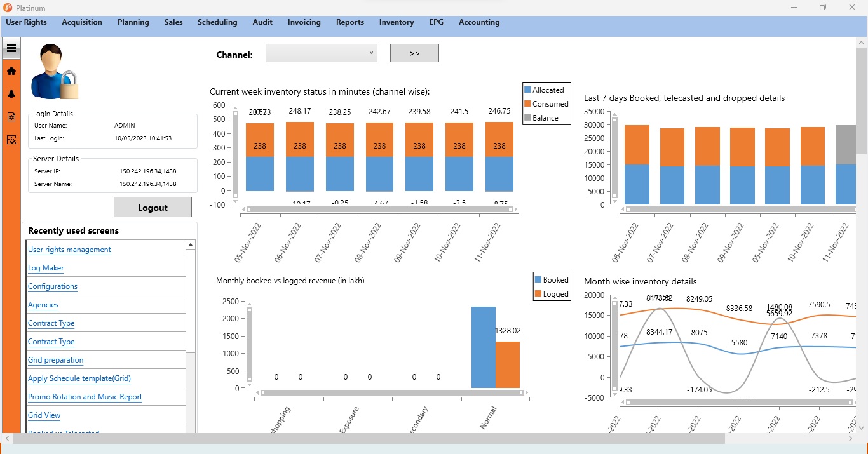
Task: Open Promo Rotation and Music Report link
Action: pyautogui.click(x=85, y=397)
